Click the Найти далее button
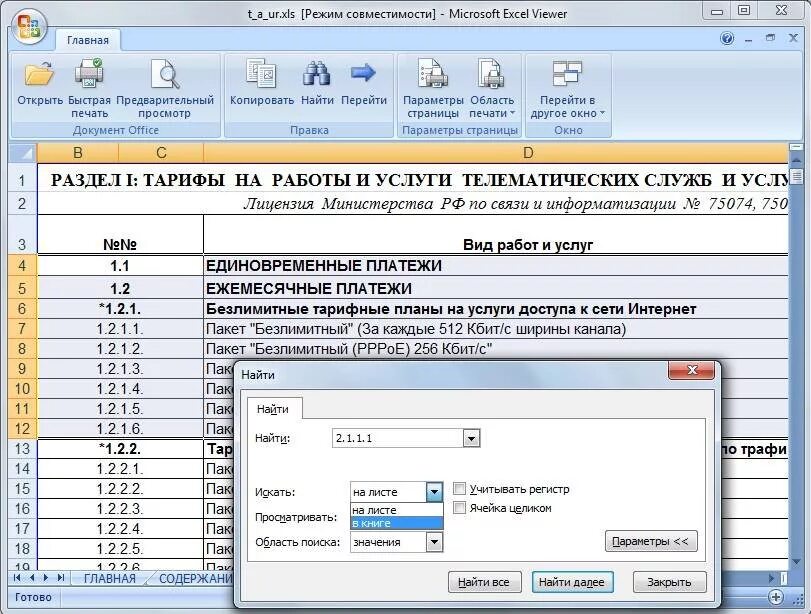The image size is (811, 614). [x=572, y=581]
